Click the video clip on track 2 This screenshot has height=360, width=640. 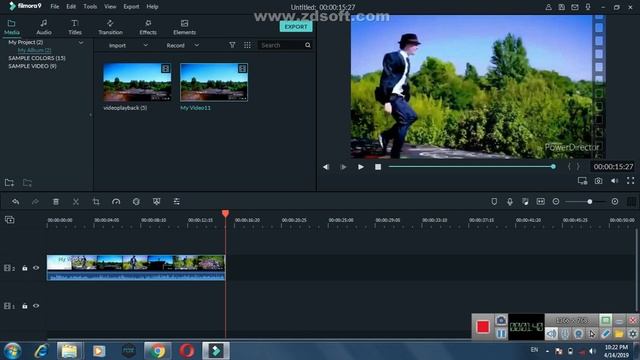coord(136,268)
